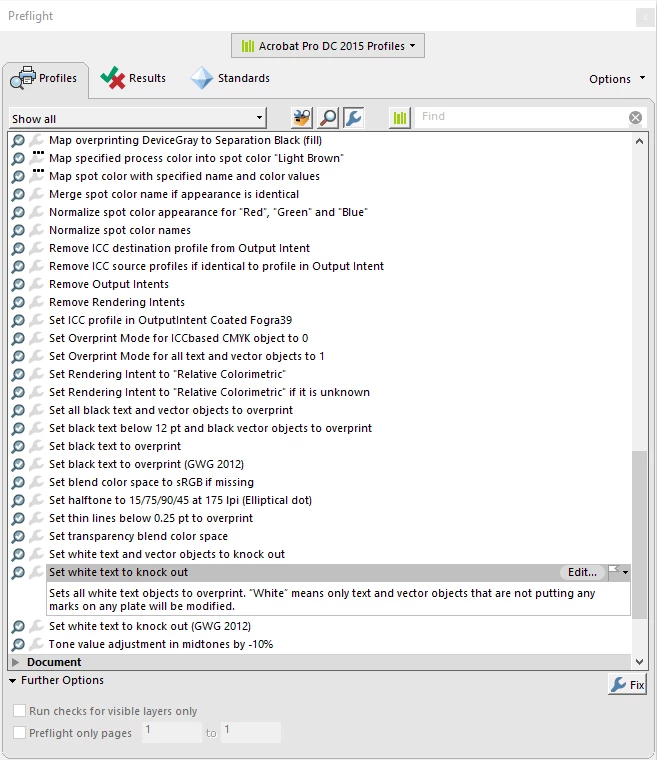Click wrench icon for Map specified process color row
Viewport: 657px width, 760px height.
click(37, 158)
